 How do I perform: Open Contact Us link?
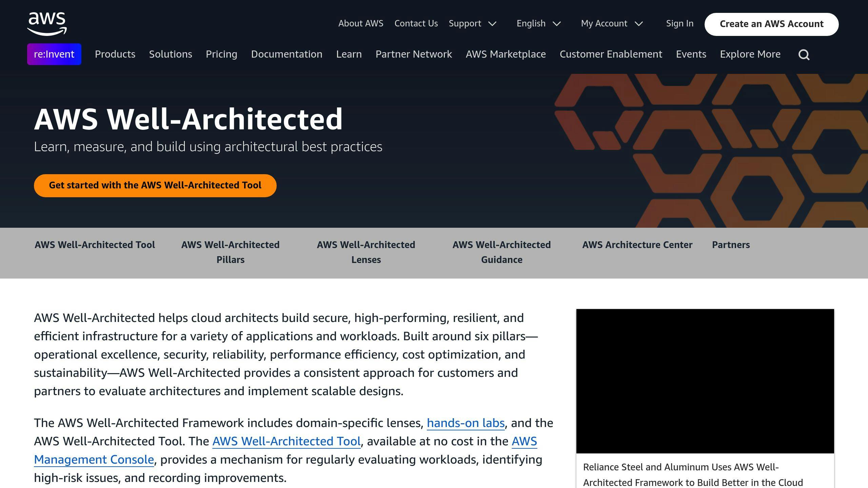tap(416, 23)
